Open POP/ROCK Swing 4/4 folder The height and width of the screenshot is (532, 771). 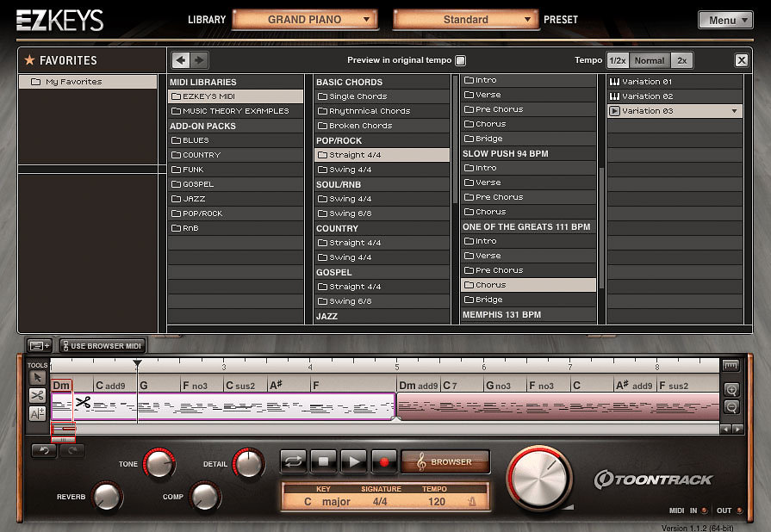click(x=382, y=170)
